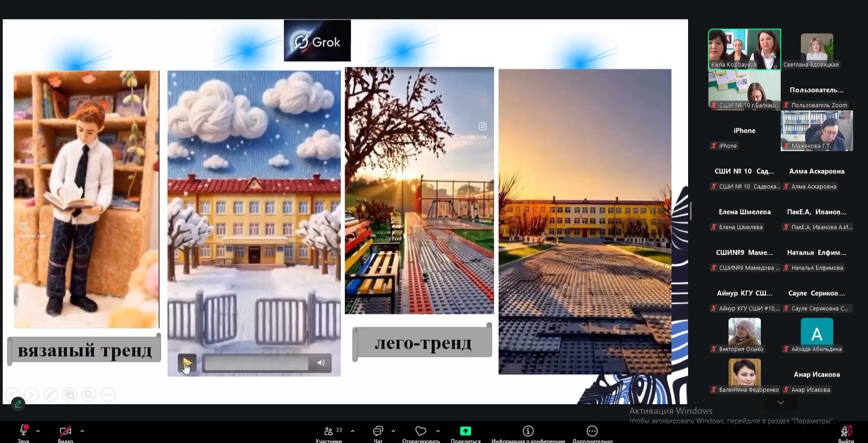Toggle the video volume speaker icon

pyautogui.click(x=321, y=363)
